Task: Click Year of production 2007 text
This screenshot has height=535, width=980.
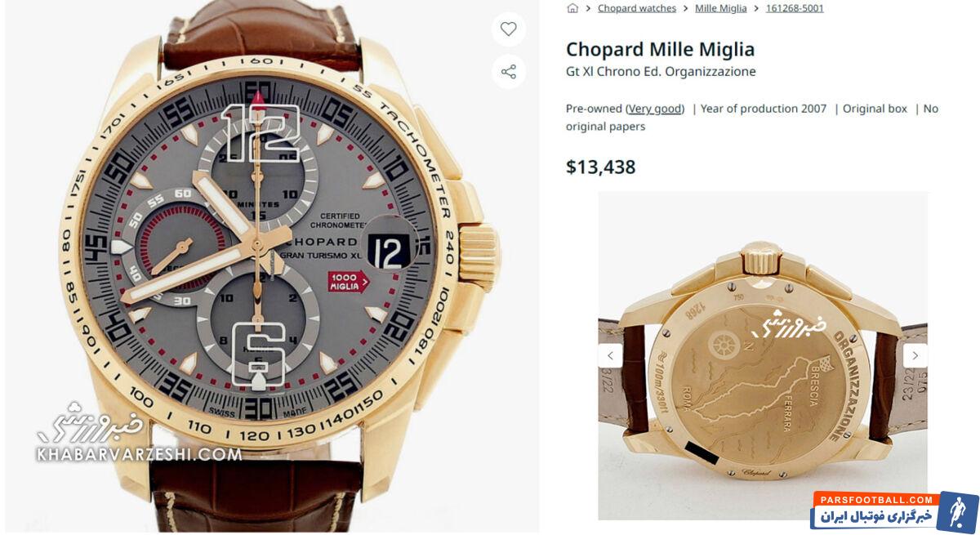Action: 764,109
